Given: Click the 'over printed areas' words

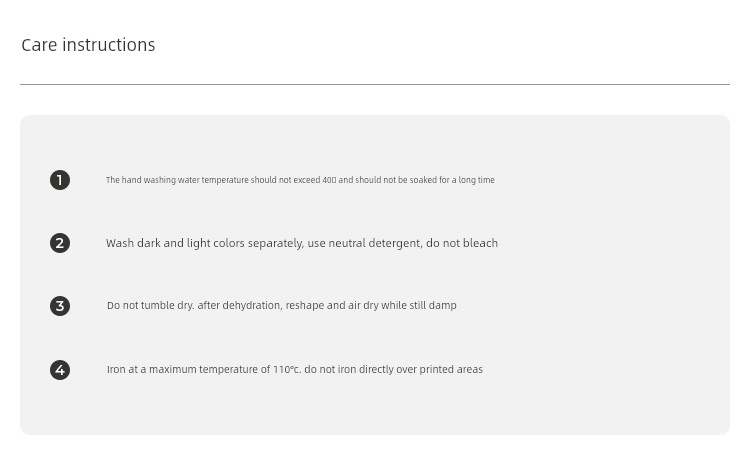Looking at the screenshot, I should click(x=439, y=370).
